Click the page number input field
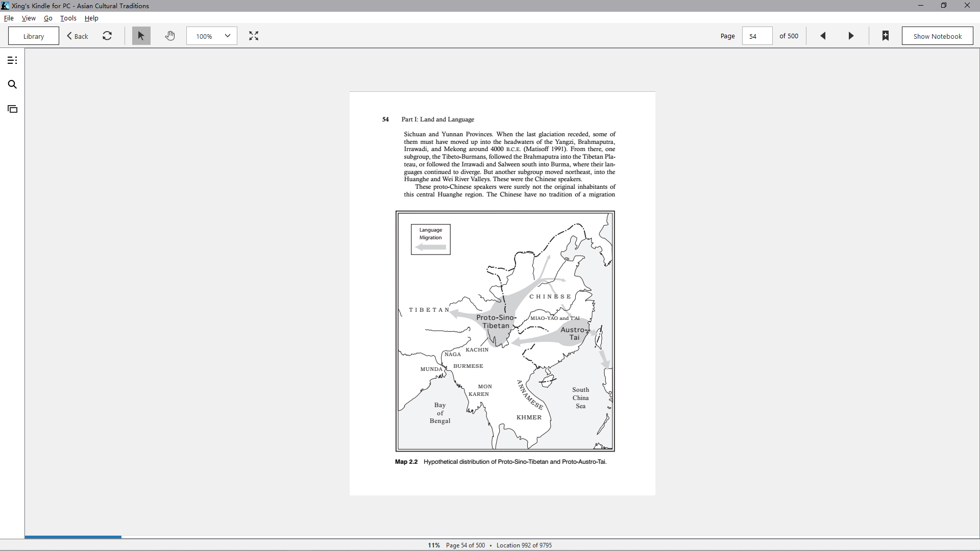Screen dimensions: 980x551 757,36
